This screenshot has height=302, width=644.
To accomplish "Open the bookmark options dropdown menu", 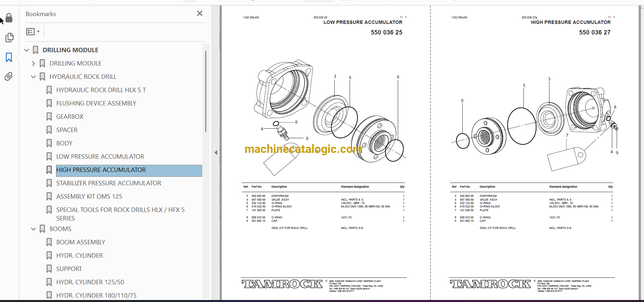I will pos(33,32).
